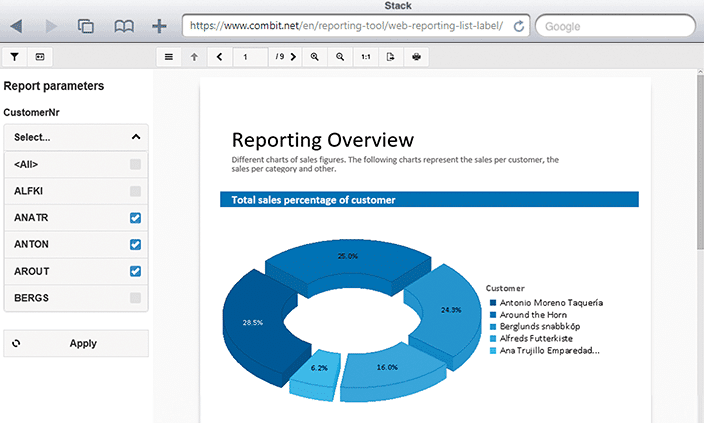Open the bookmarks book icon
This screenshot has height=423, width=704.
tap(124, 26)
